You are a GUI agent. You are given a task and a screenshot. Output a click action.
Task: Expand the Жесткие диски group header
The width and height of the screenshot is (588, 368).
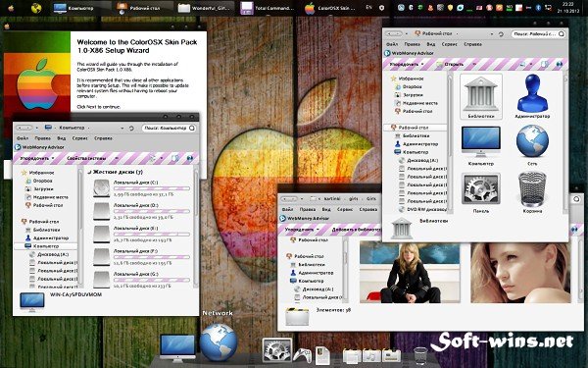coord(115,172)
